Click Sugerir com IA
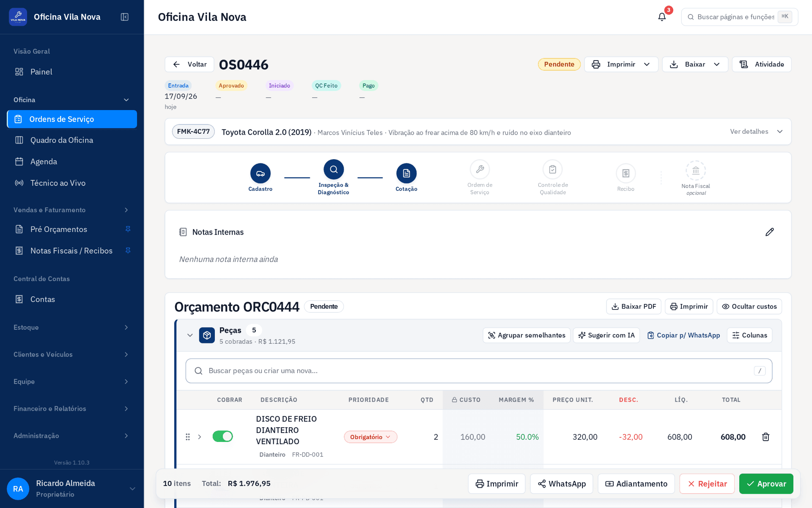The height and width of the screenshot is (508, 812). 606,335
